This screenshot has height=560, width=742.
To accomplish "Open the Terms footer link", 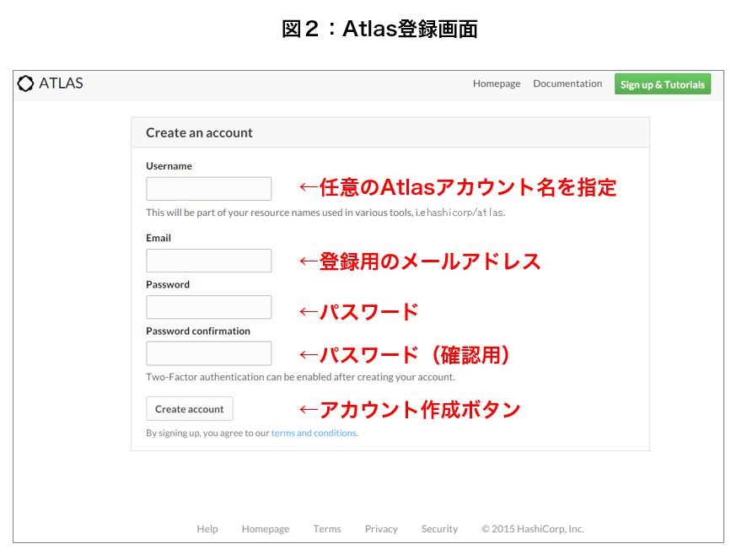I will pos(327,529).
